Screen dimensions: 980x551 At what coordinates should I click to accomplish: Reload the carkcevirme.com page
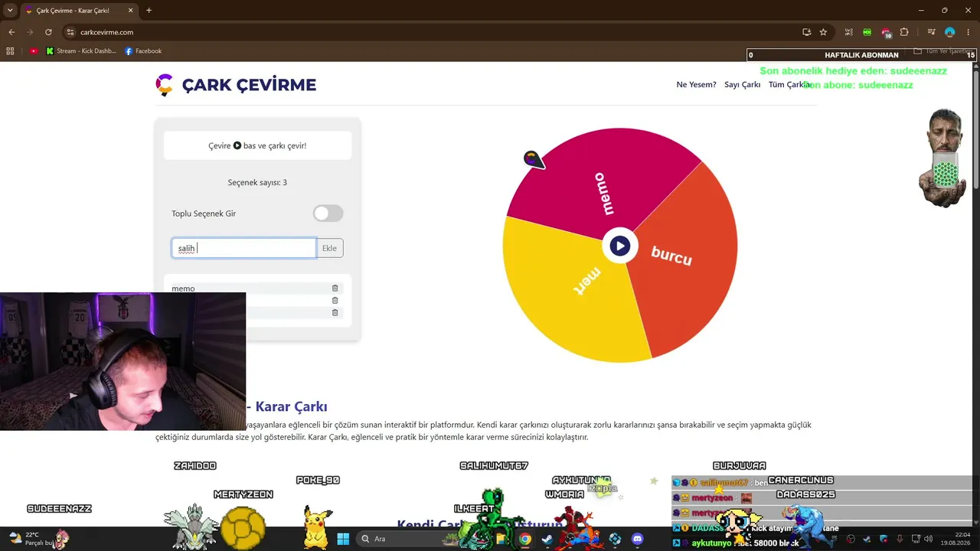pos(48,32)
